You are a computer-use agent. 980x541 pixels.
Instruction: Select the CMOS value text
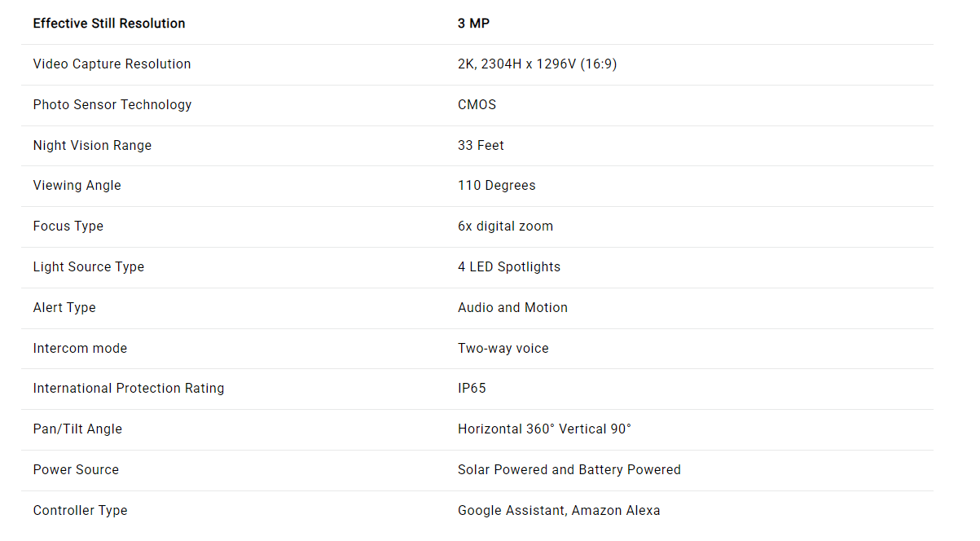coord(477,105)
